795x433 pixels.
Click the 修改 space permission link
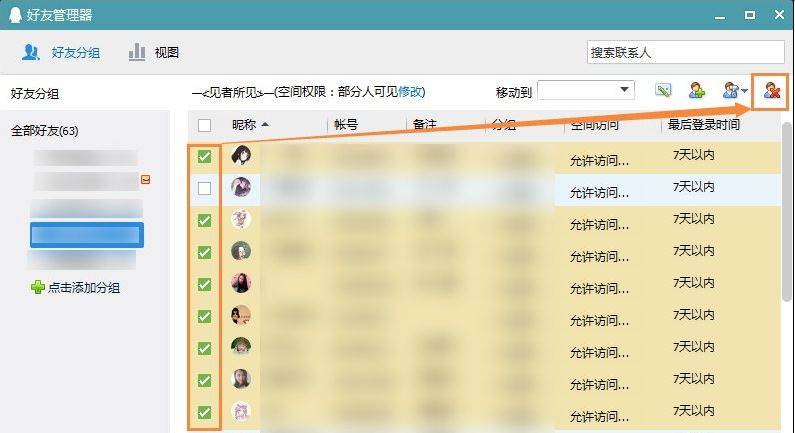click(x=411, y=92)
